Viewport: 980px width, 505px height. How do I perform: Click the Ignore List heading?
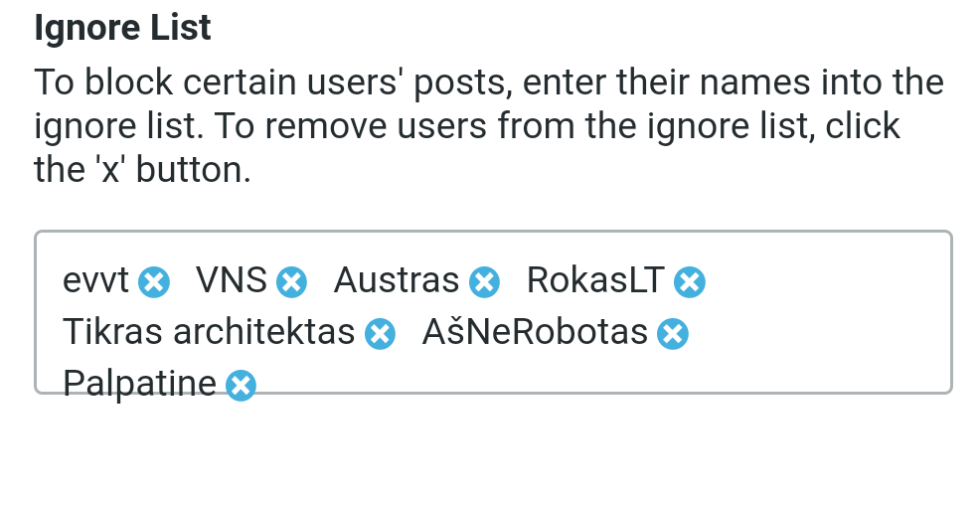[x=122, y=28]
